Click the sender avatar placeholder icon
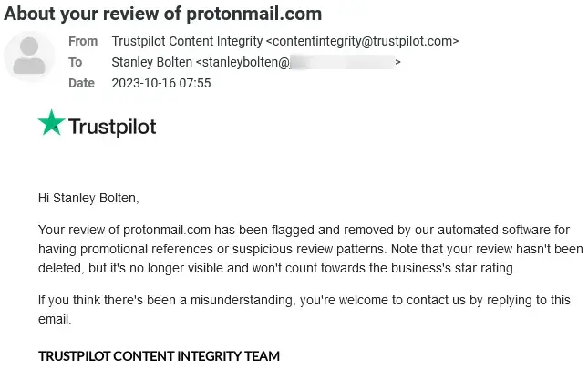This screenshot has width=588, height=380. click(x=30, y=56)
